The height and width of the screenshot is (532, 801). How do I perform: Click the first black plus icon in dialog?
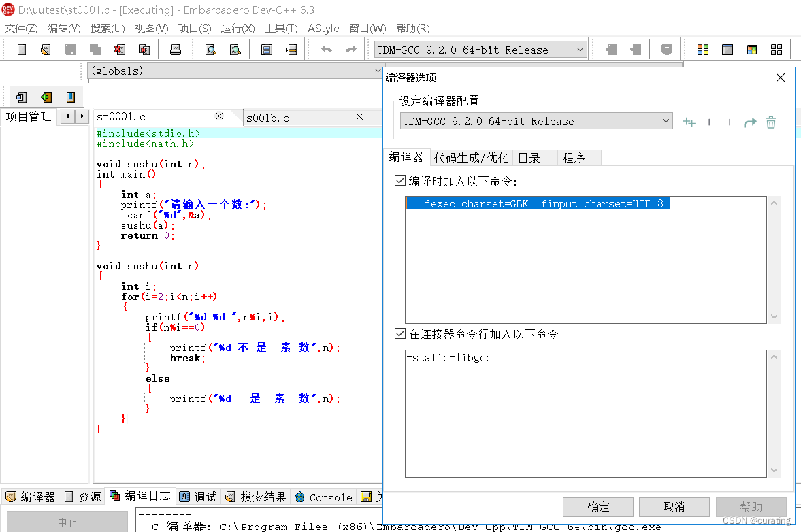[709, 122]
